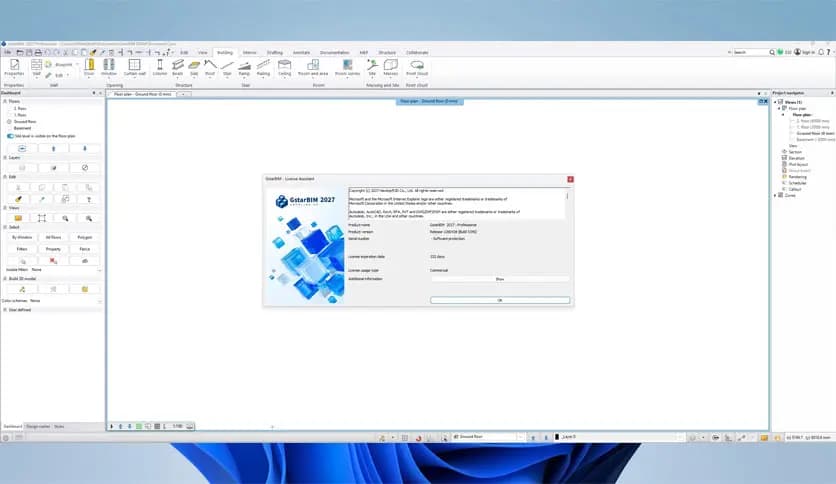Image resolution: width=836 pixels, height=484 pixels.
Task: Open the Interior ribbon tab
Action: pos(250,52)
